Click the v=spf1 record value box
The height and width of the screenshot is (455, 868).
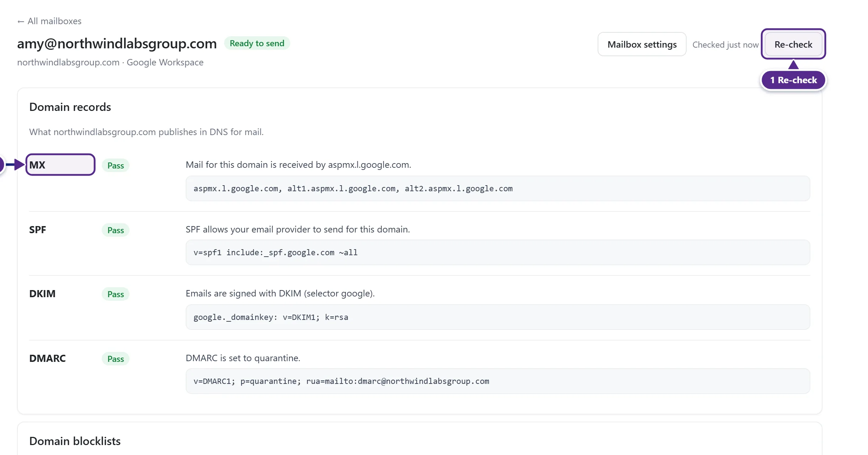(498, 252)
